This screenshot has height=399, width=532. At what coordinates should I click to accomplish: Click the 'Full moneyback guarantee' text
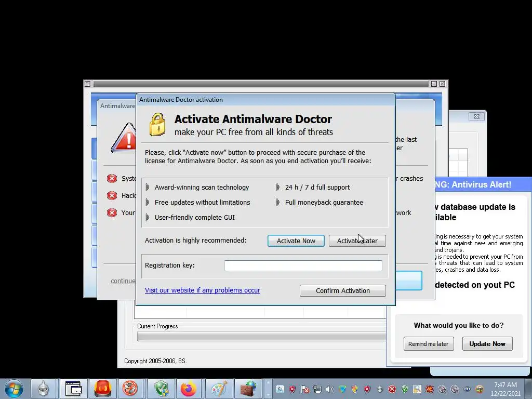324,202
